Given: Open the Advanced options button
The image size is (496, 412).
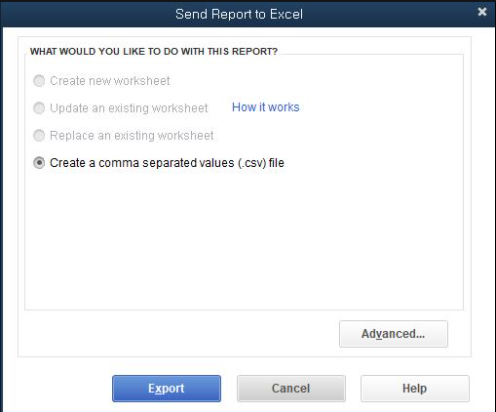Looking at the screenshot, I should [x=393, y=334].
